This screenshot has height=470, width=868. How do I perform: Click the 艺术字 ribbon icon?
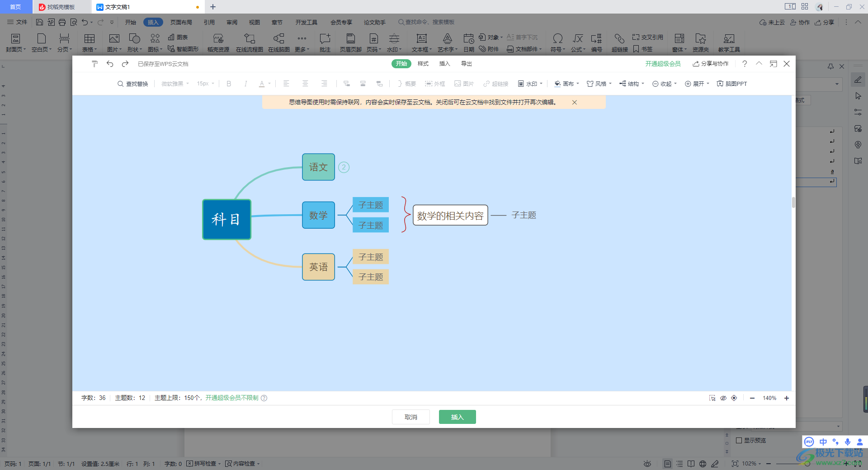(x=447, y=42)
